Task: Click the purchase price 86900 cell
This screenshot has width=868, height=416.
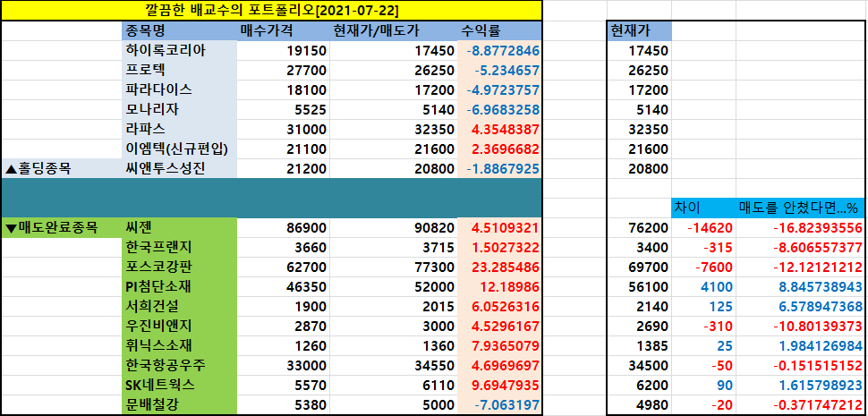Action: 284,227
